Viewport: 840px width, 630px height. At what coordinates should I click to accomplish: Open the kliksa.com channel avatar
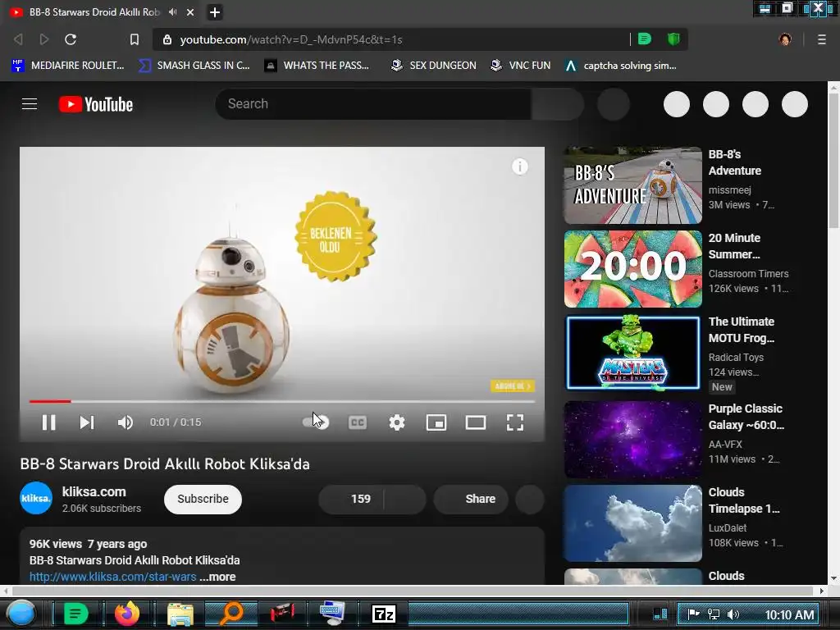pyautogui.click(x=36, y=498)
